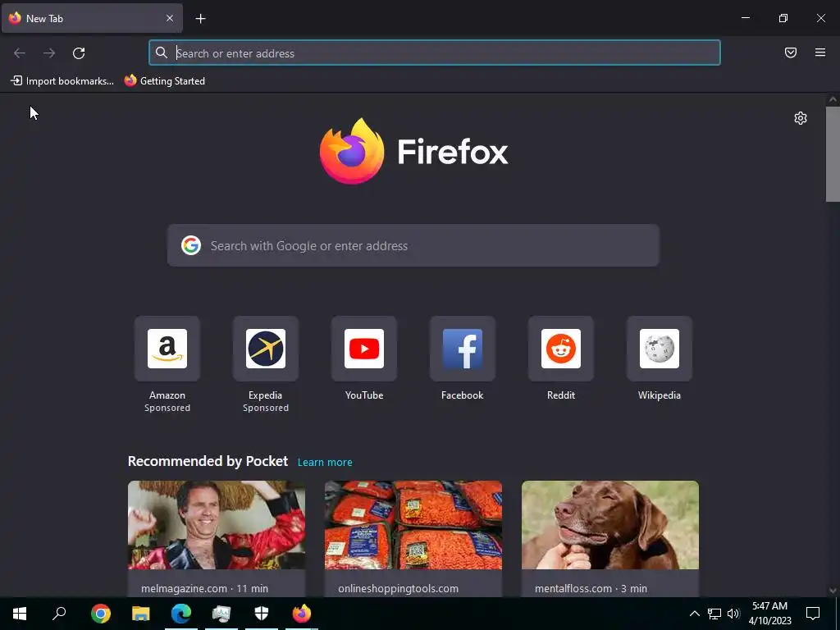This screenshot has height=630, width=840.
Task: Open the Reddit shortcut tile
Action: click(561, 349)
